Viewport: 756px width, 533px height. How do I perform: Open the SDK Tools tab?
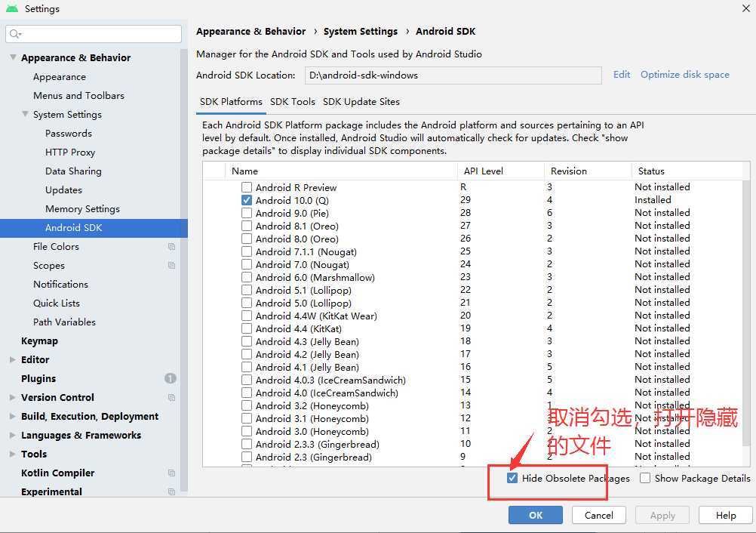(x=292, y=102)
